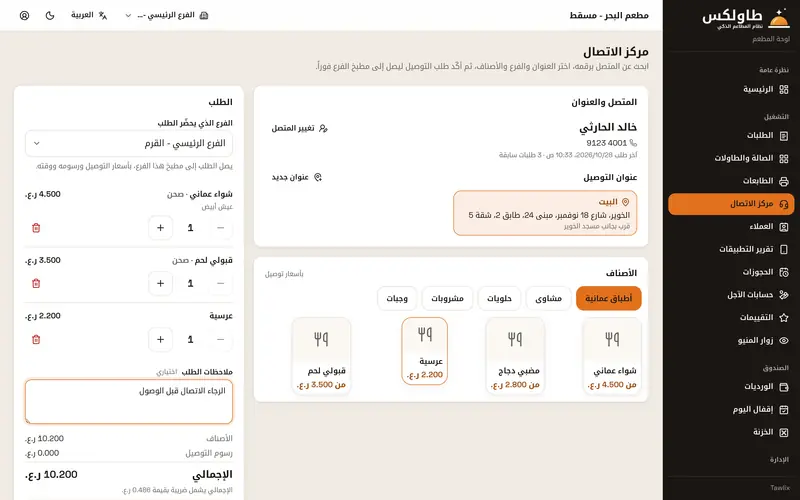Click the الإجمالي total 10.200 value
Viewport: 800px width, 500px height.
(52, 474)
